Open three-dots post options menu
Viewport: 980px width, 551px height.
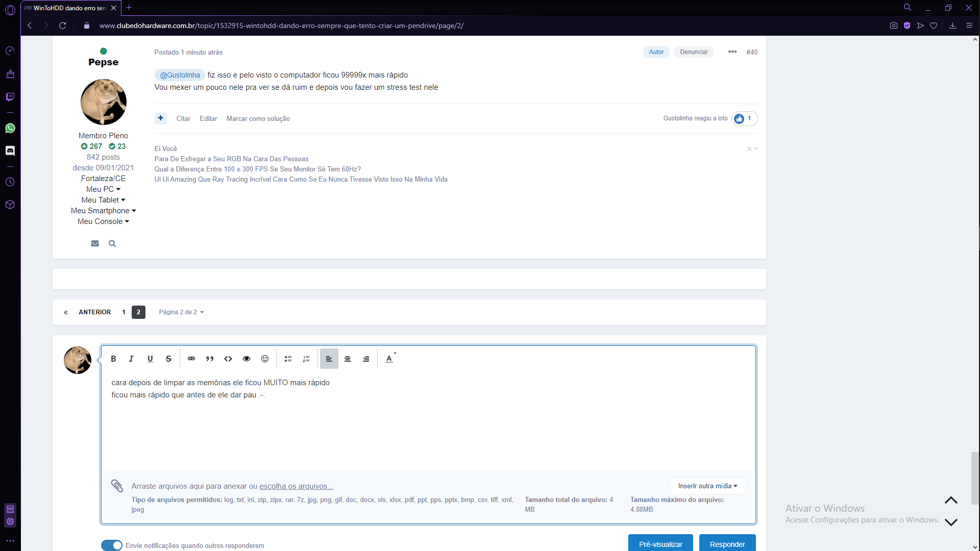pyautogui.click(x=732, y=52)
